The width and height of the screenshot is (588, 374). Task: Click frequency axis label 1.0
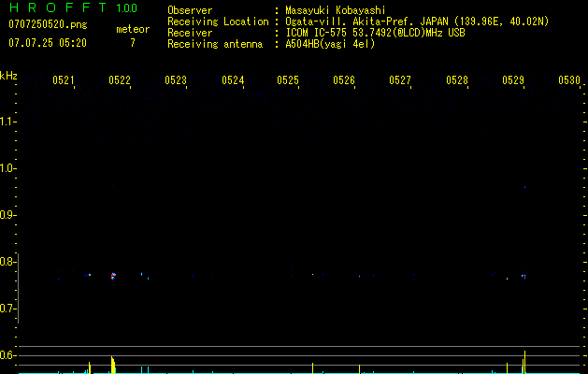7,168
